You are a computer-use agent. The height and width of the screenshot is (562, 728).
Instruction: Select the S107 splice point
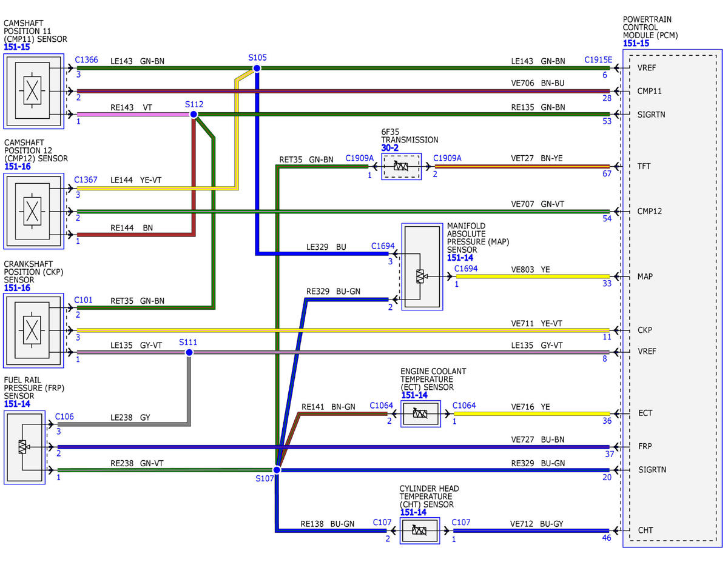(277, 470)
